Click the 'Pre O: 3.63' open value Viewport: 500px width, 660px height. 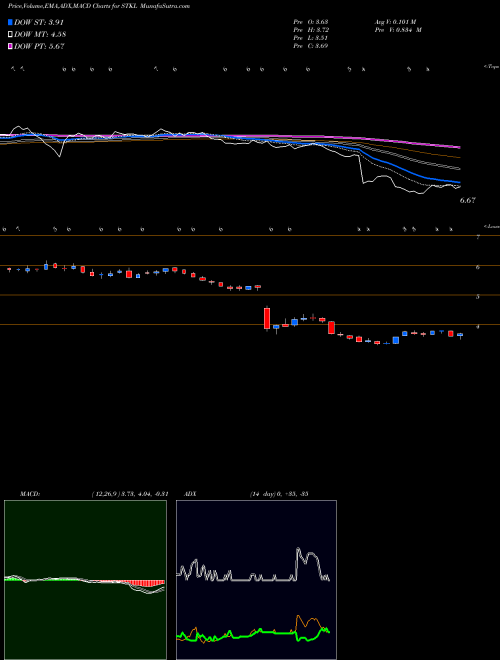click(x=311, y=21)
